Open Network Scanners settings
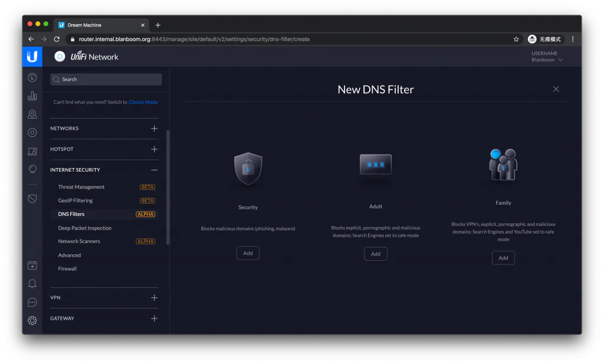 79,241
